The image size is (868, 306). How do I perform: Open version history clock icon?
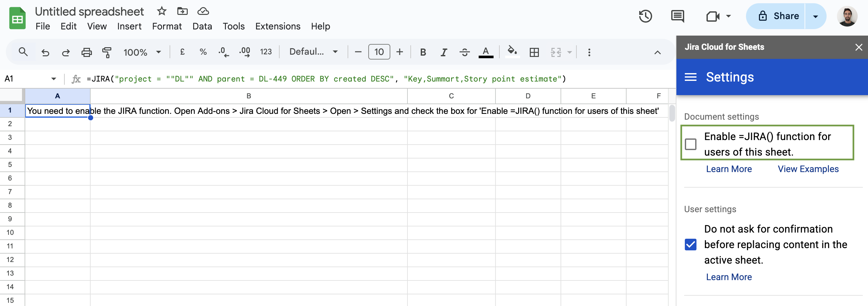click(x=645, y=16)
